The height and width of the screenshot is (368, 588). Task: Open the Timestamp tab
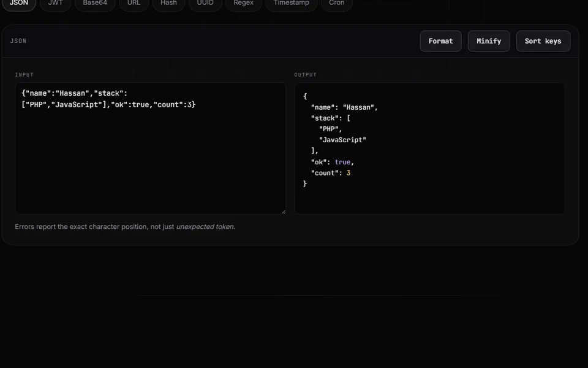tap(292, 4)
